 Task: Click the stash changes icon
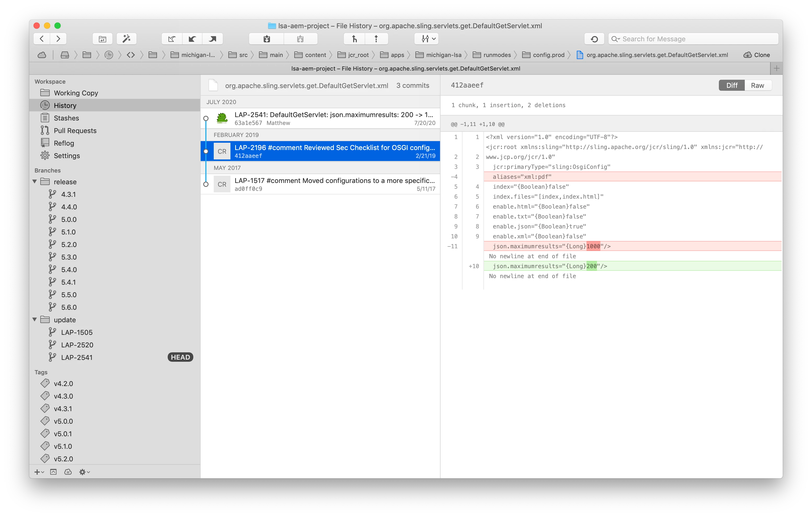pos(267,39)
